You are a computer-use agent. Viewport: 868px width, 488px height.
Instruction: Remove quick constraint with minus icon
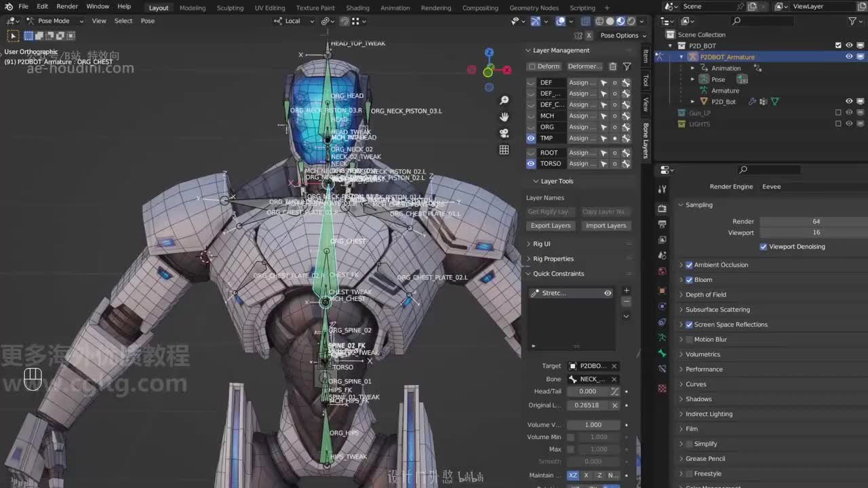tap(626, 302)
